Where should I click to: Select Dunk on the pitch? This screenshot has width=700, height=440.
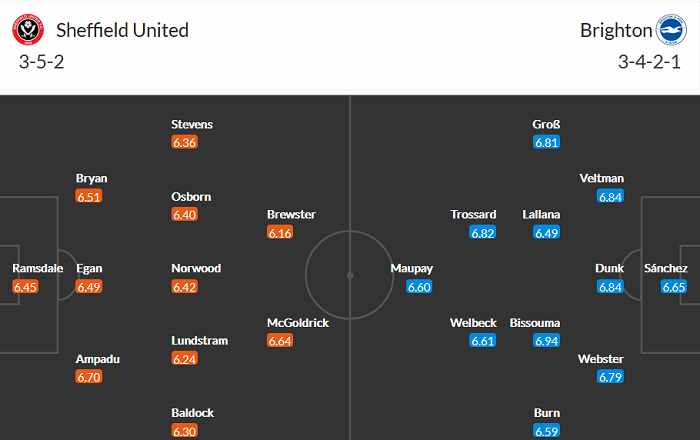pyautogui.click(x=610, y=269)
